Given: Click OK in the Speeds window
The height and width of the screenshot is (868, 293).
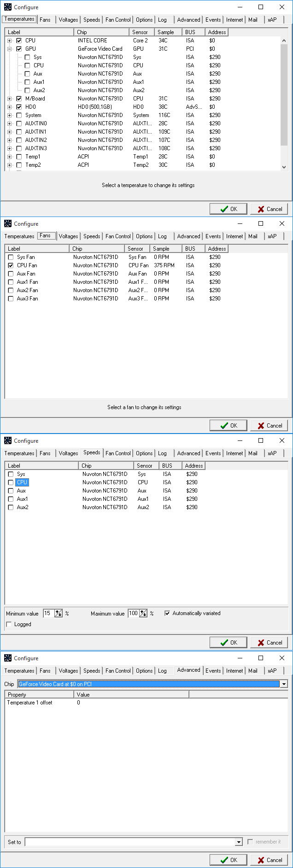Looking at the screenshot, I should pyautogui.click(x=229, y=642).
